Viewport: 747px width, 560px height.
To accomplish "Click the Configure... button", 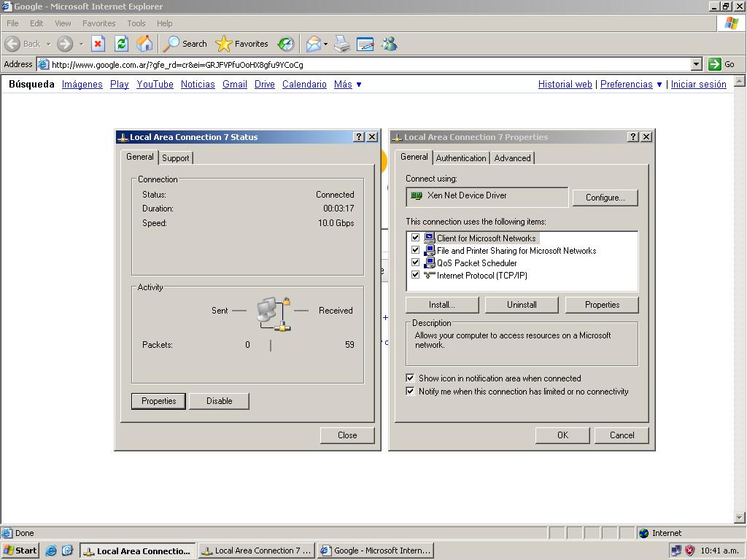I will [x=604, y=198].
